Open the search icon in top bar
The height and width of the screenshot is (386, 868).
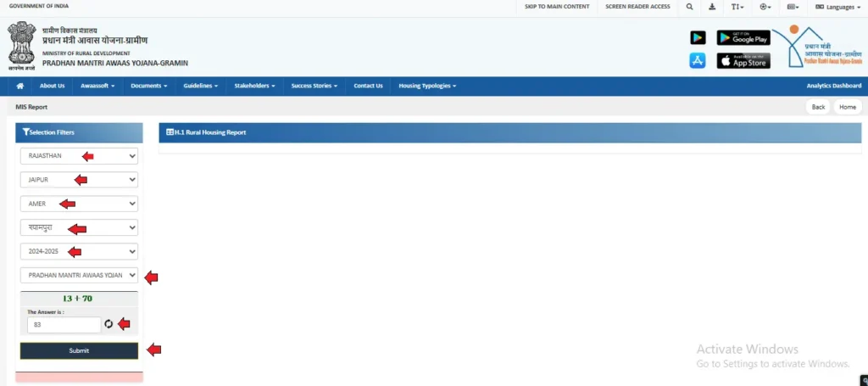pyautogui.click(x=689, y=7)
